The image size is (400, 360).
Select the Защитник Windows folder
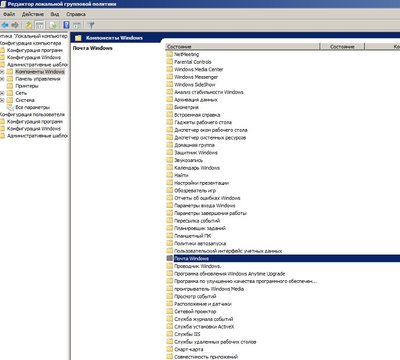point(196,153)
